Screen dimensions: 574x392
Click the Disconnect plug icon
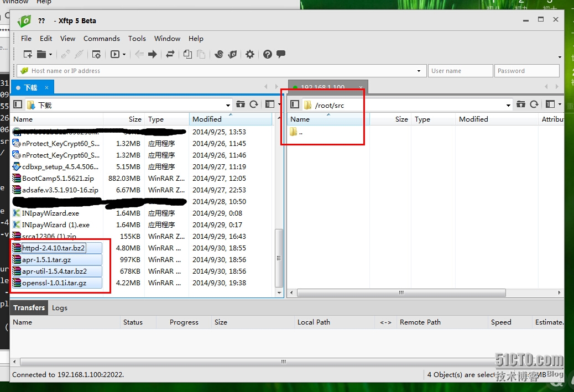(x=79, y=54)
